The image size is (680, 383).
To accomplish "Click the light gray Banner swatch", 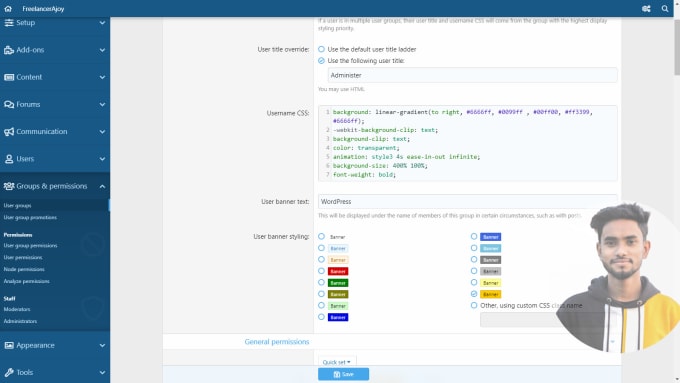I will (x=490, y=271).
